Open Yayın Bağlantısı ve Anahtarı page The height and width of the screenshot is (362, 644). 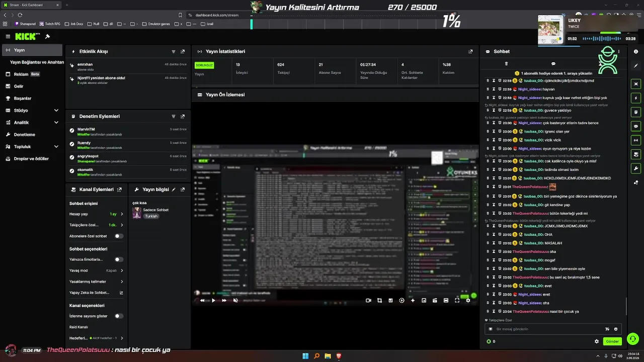pos(37,62)
